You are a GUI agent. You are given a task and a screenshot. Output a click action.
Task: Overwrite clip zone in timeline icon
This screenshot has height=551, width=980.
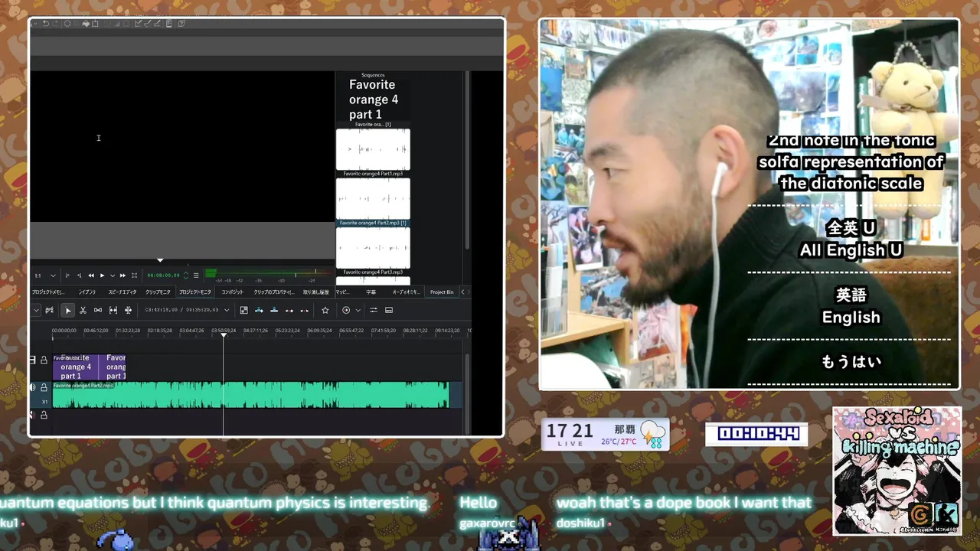pyautogui.click(x=274, y=310)
